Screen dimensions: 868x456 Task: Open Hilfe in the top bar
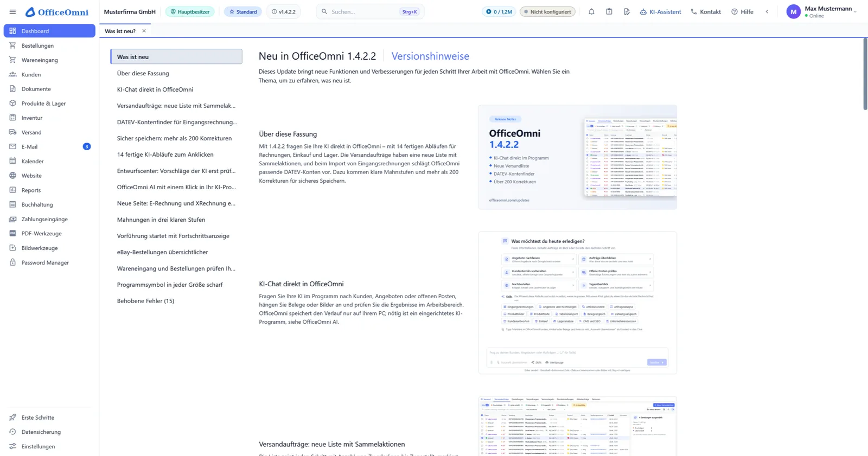(x=742, y=12)
